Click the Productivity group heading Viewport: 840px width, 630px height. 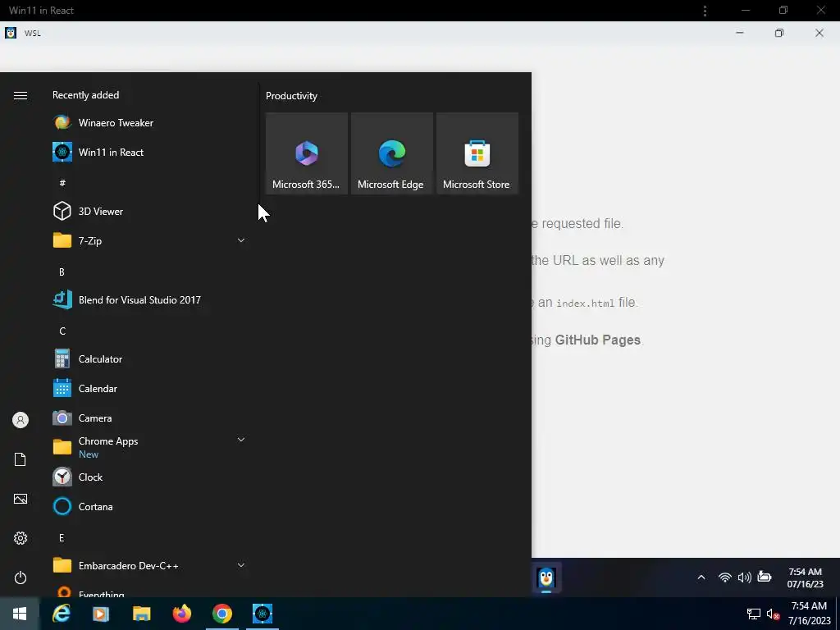pyautogui.click(x=291, y=96)
